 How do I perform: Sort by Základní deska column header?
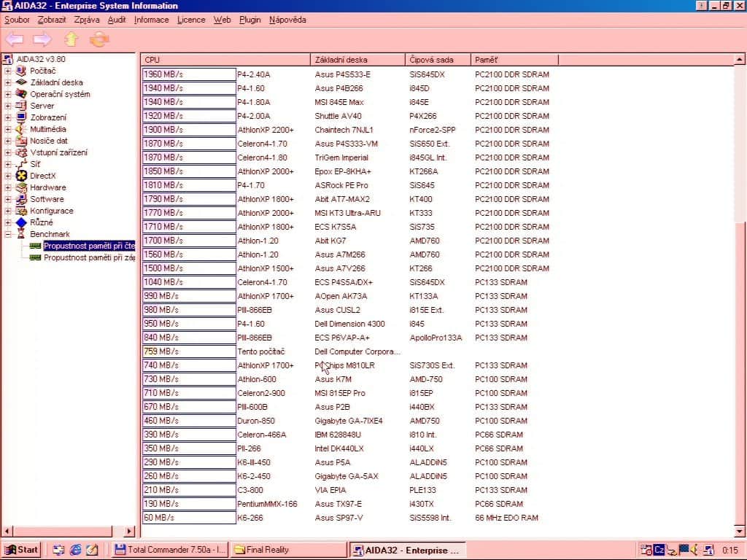(x=357, y=60)
